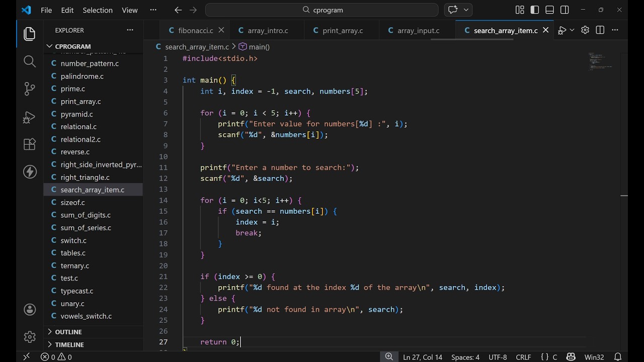Open vowels_switch.c in the explorer
Image resolution: width=644 pixels, height=362 pixels.
point(94,316)
